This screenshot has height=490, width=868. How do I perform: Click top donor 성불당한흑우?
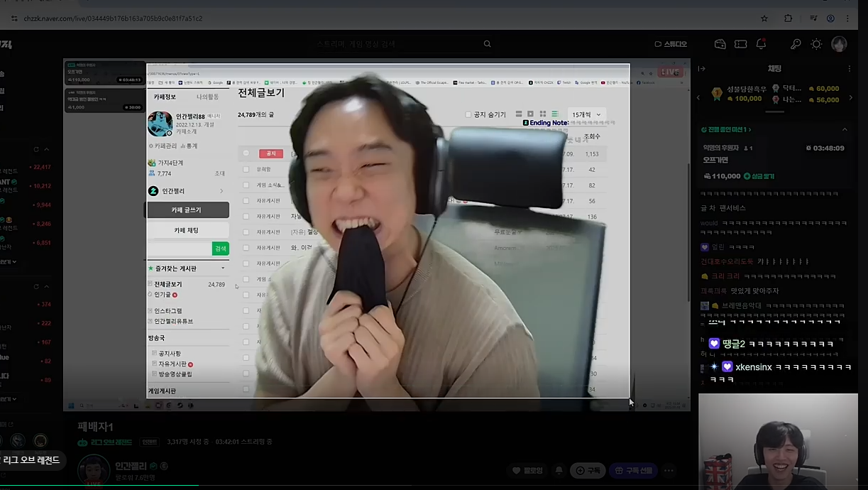click(747, 89)
